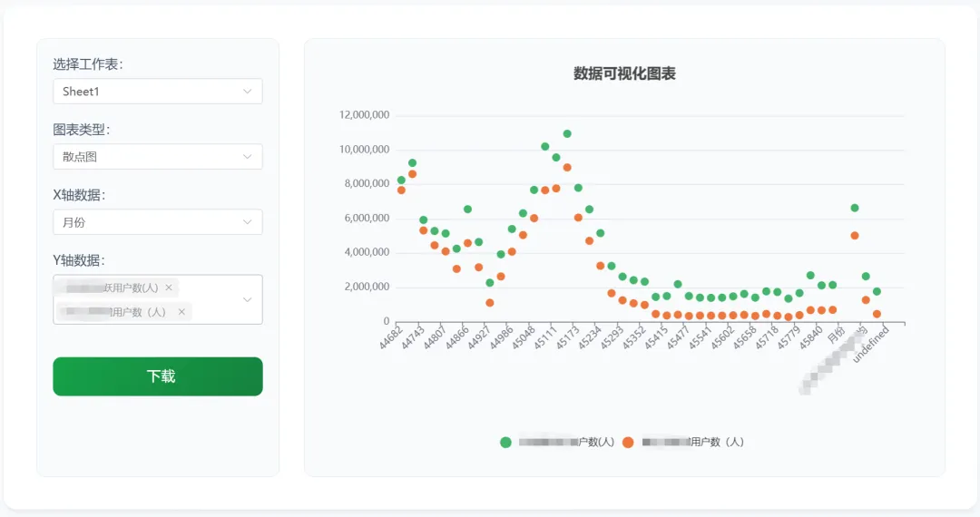Hide the orange series via its legend label
Screen dimensions: 980x517
coord(693,443)
